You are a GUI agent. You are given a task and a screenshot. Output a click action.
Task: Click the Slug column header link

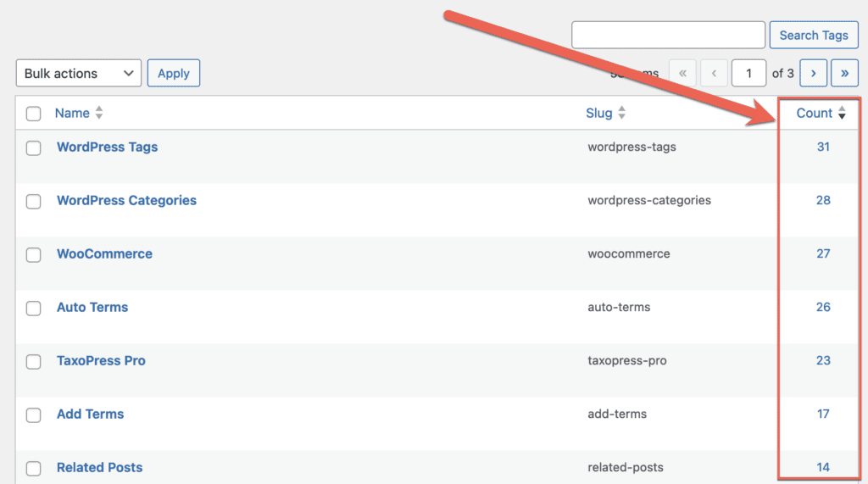point(599,113)
